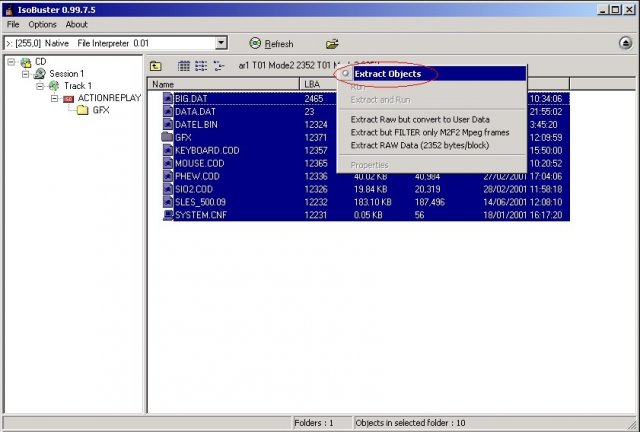The width and height of the screenshot is (640, 432).
Task: Click the yellow folder icon beside GFX in tree
Action: [x=83, y=110]
